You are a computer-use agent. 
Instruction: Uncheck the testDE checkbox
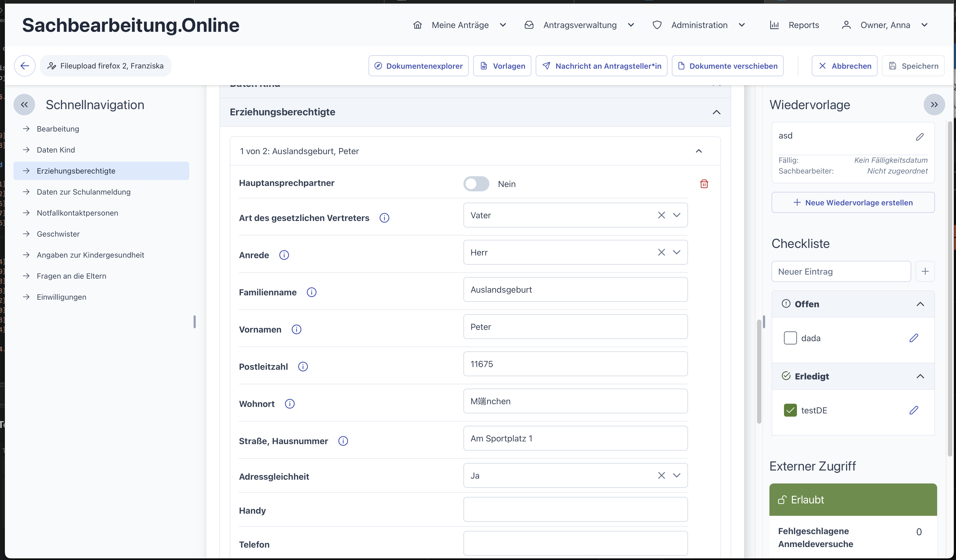790,410
